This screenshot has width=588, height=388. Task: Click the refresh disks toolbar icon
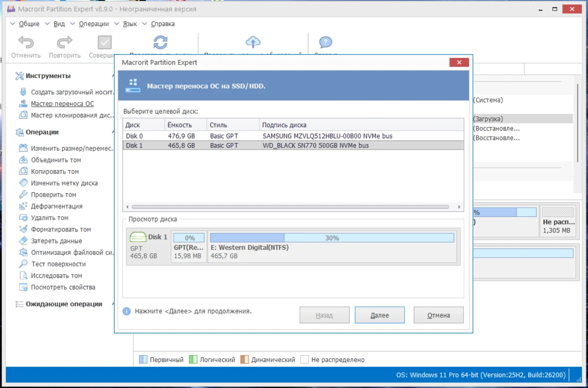tap(160, 42)
